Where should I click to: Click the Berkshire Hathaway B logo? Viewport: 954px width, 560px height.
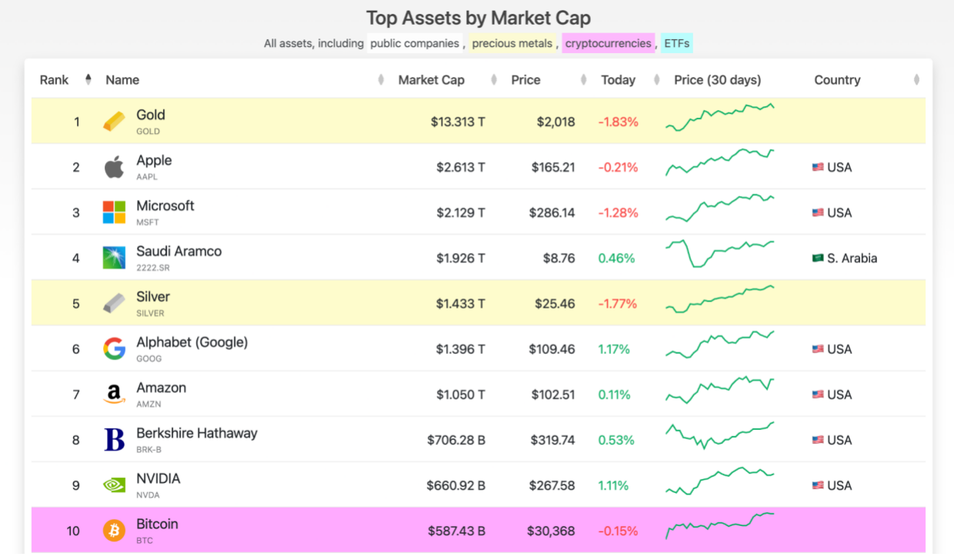114,439
